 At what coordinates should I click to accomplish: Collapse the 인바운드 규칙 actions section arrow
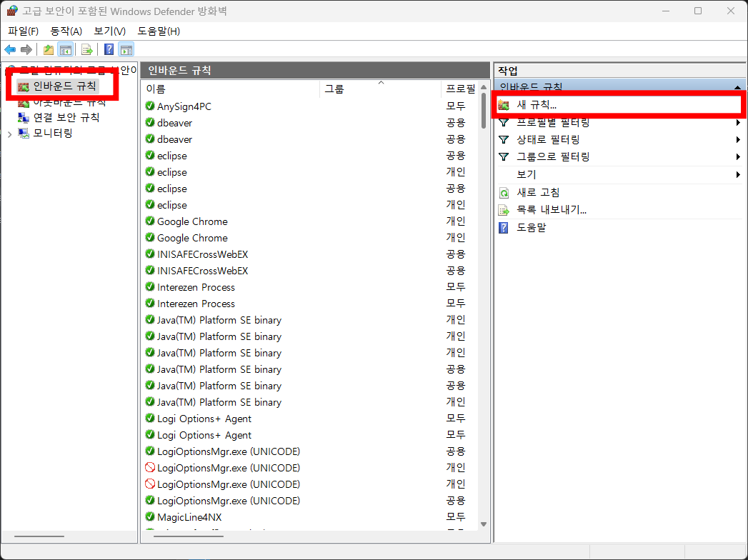point(737,87)
